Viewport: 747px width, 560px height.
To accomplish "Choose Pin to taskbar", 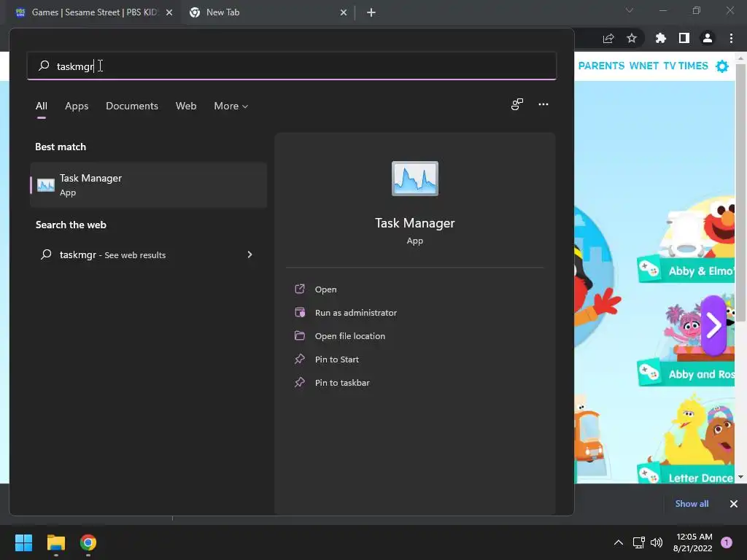I will point(342,382).
